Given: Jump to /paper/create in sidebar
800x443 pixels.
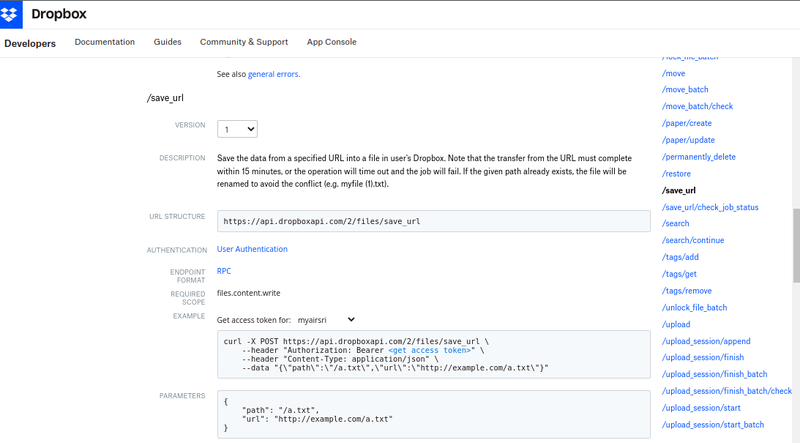Looking at the screenshot, I should [x=687, y=123].
